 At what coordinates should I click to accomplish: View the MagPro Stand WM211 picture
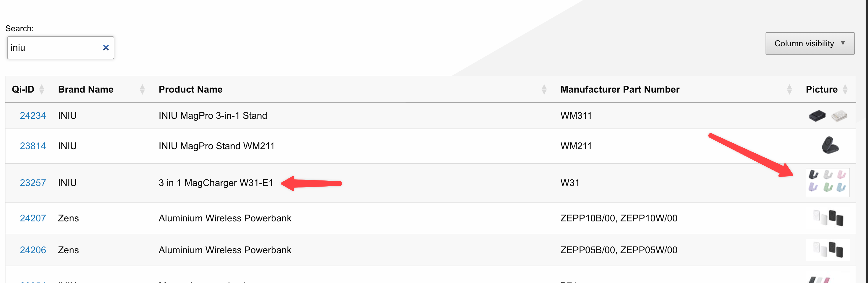point(830,145)
